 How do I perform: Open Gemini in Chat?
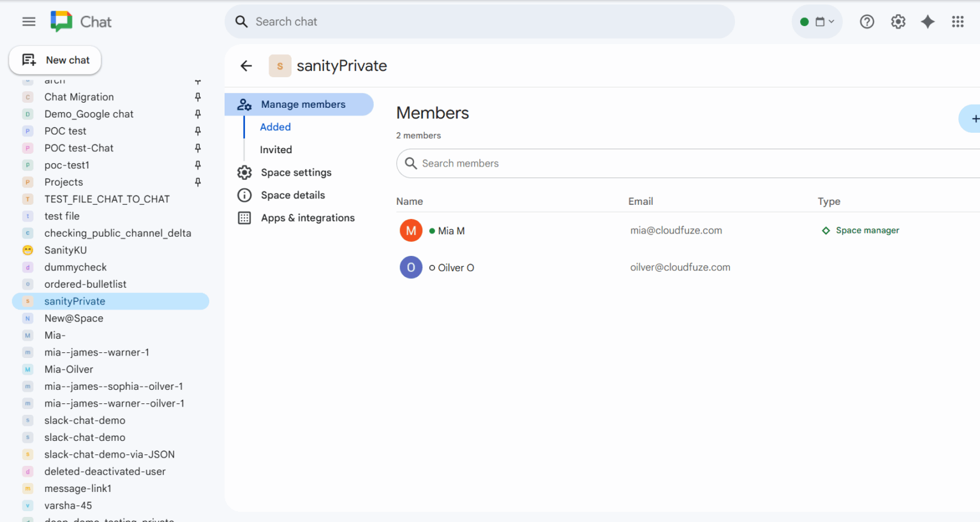pos(928,21)
